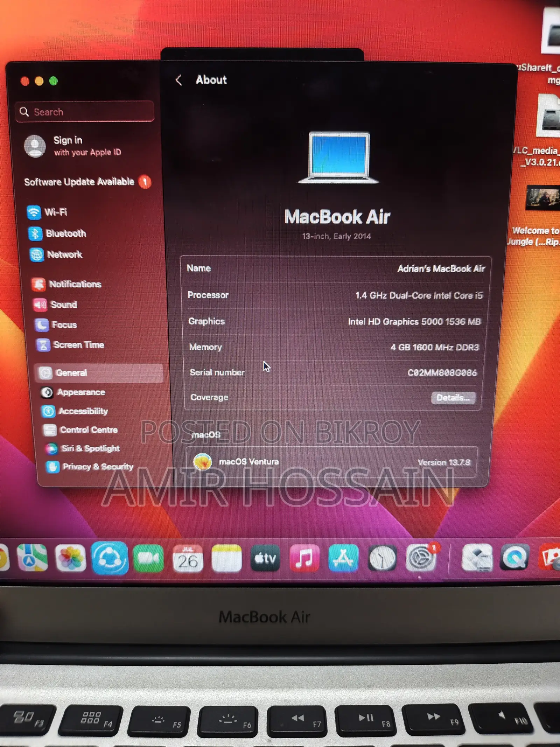Click the Coverage Details button

point(453,398)
